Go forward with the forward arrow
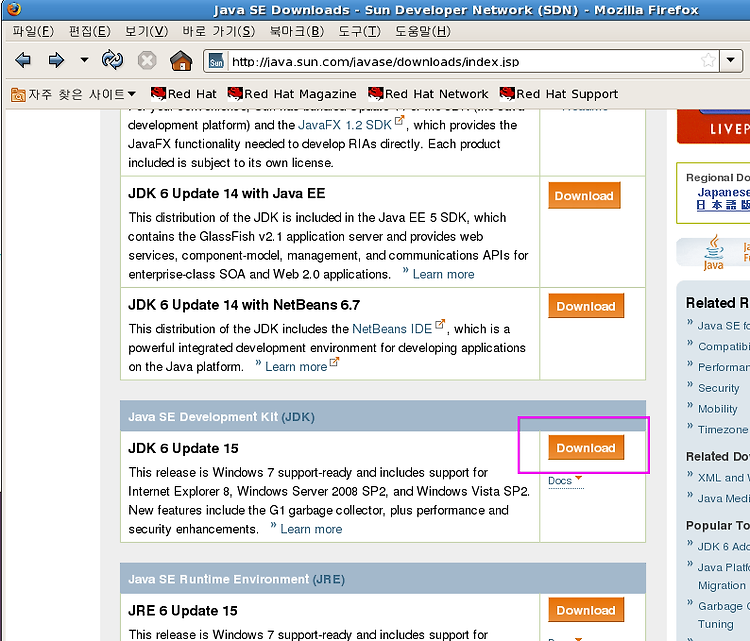The width and height of the screenshot is (750, 641). 56,60
